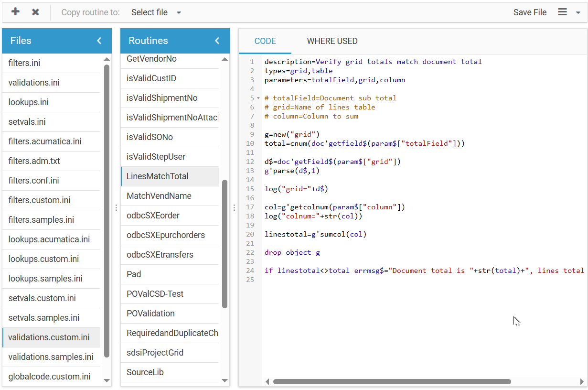Open the RequiredandDuplicateCh routine
Image resolution: width=588 pixels, height=390 pixels.
point(170,333)
